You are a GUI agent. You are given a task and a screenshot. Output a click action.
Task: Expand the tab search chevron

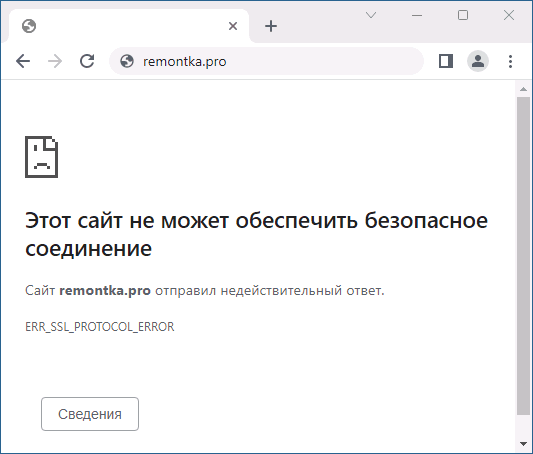click(371, 15)
